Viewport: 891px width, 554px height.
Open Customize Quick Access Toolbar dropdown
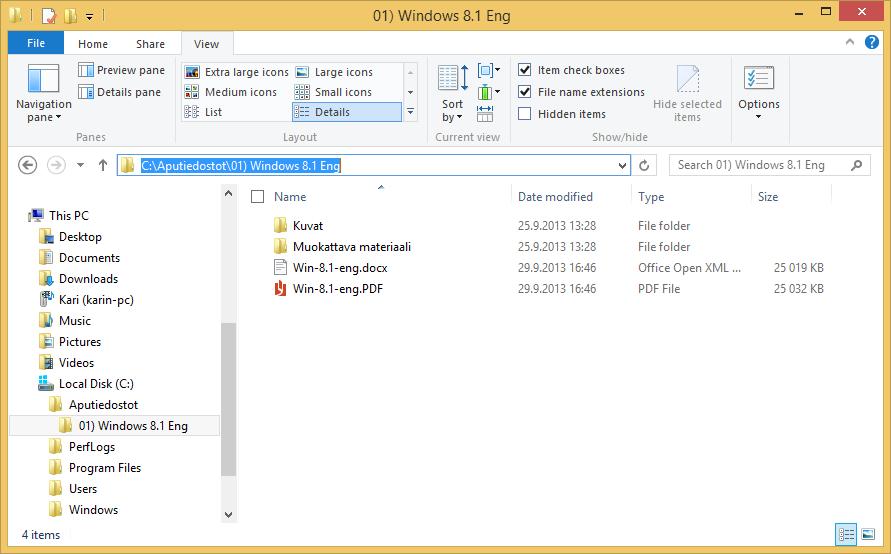89,16
